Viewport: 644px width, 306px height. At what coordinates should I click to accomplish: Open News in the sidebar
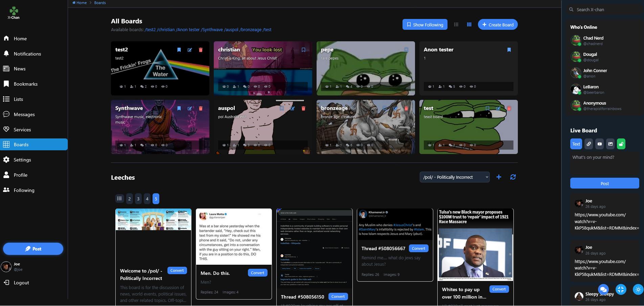(x=34, y=69)
